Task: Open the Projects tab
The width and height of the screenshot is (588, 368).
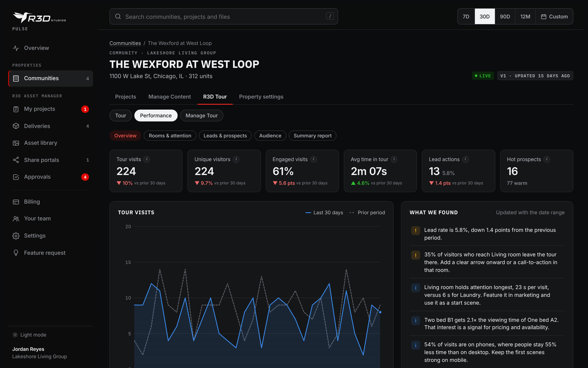Action: (x=125, y=97)
